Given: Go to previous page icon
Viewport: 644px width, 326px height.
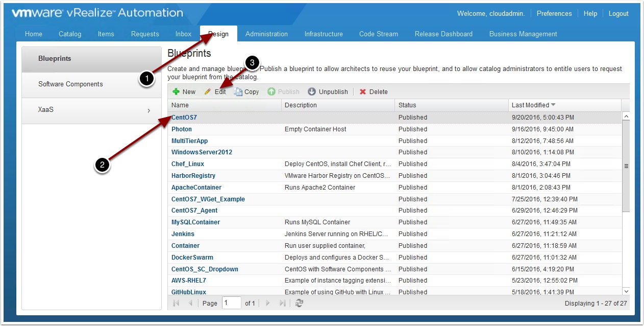Looking at the screenshot, I should point(191,303).
